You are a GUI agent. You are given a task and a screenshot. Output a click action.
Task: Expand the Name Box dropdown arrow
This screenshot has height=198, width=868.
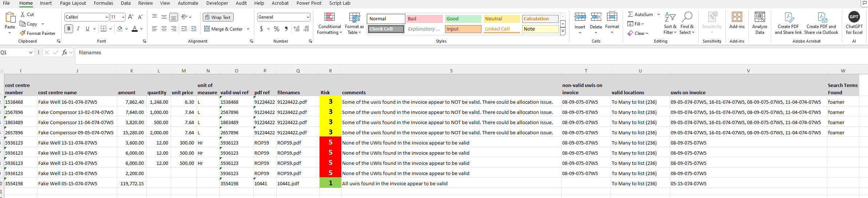click(31, 53)
